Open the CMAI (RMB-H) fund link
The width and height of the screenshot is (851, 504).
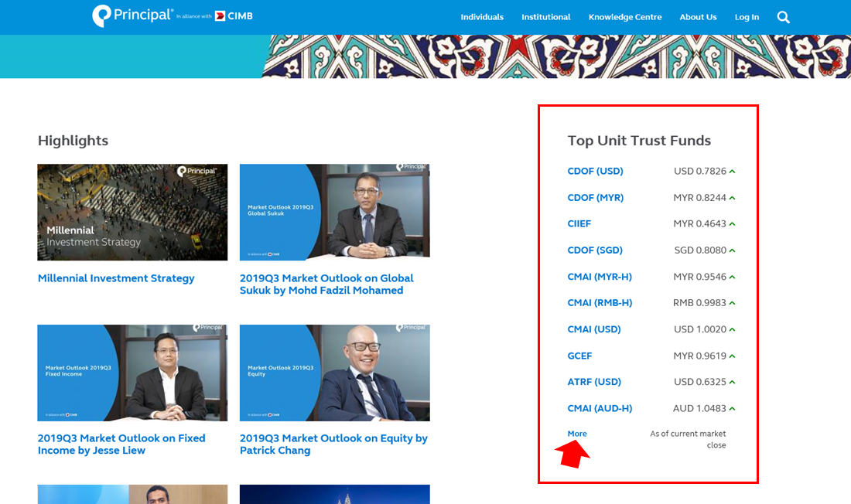tap(600, 303)
